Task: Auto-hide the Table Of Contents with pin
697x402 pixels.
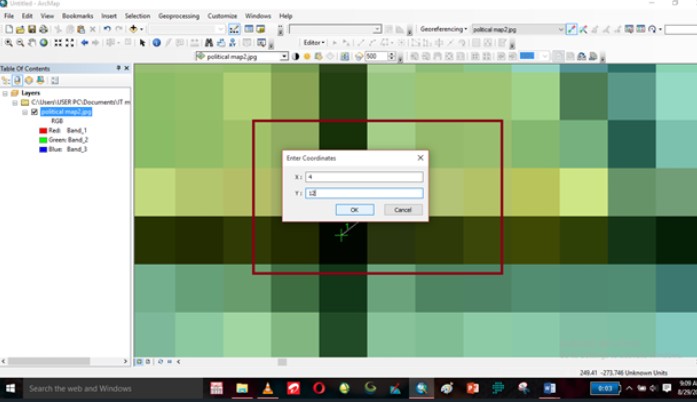Action: click(x=118, y=68)
